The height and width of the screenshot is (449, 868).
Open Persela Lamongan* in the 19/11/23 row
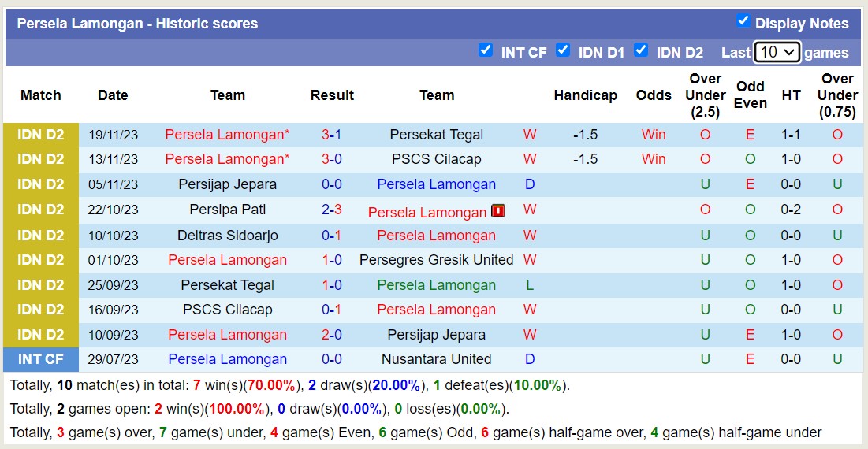click(x=228, y=135)
